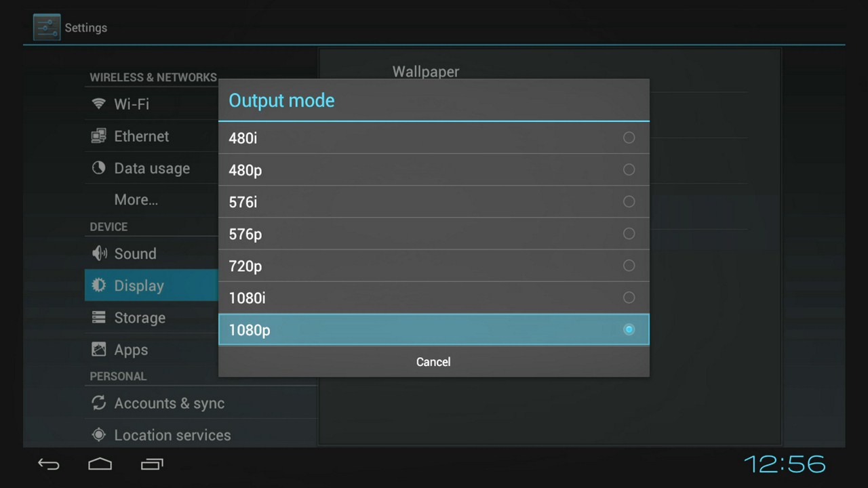The image size is (868, 488).
Task: Select 576p output mode
Action: pyautogui.click(x=434, y=234)
